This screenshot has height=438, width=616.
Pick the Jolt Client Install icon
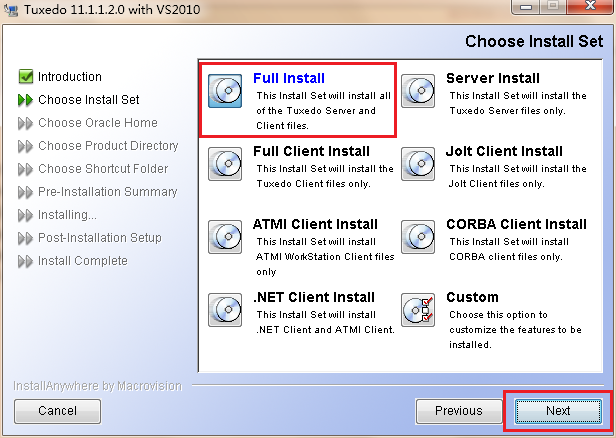pos(418,163)
